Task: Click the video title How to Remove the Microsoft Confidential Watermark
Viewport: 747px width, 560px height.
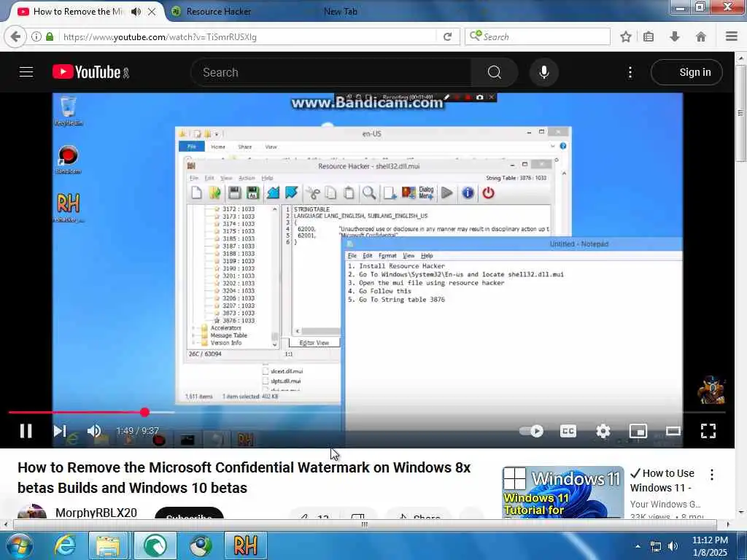Action: (x=244, y=478)
